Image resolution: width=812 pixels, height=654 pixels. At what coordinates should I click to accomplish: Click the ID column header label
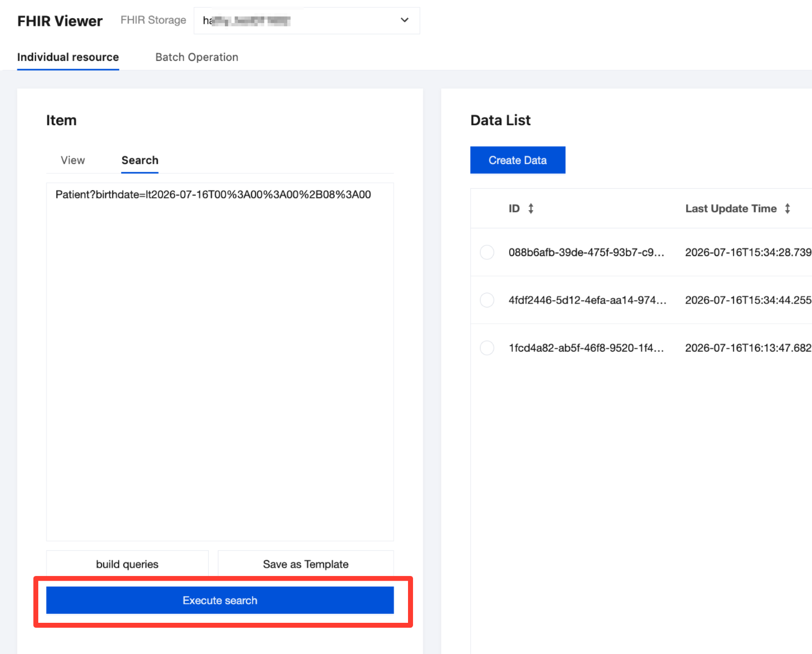click(514, 208)
